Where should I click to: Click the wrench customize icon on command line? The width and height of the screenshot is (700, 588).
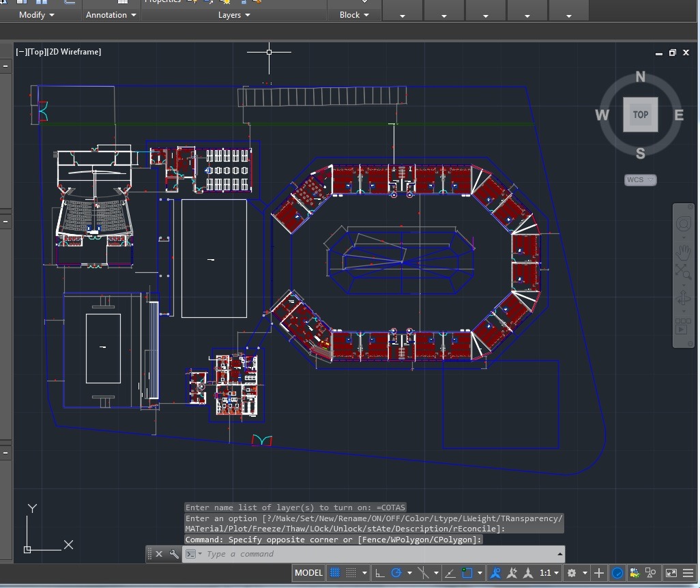tap(174, 554)
